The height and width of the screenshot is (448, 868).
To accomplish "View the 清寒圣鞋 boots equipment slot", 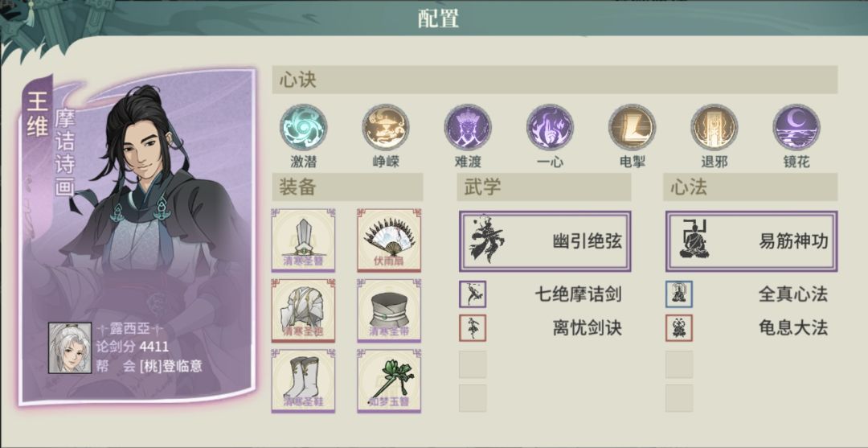I will point(303,381).
